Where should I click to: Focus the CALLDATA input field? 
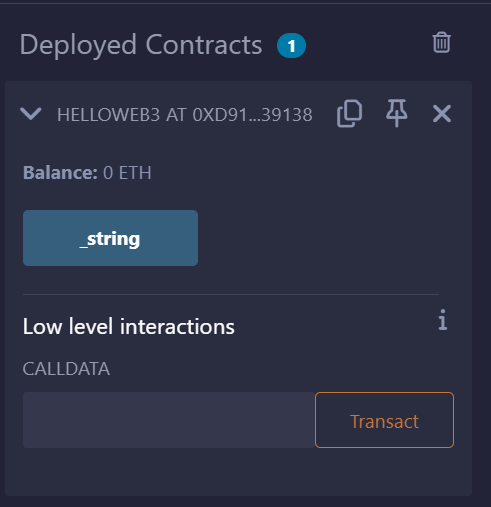click(169, 420)
